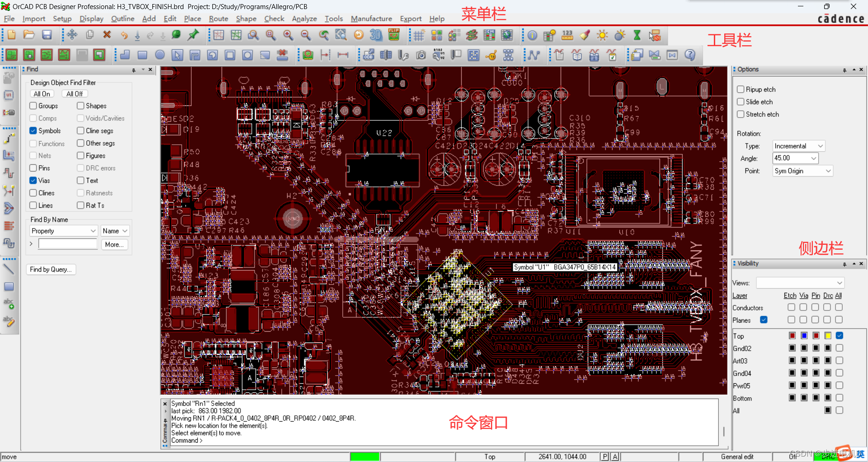The image size is (868, 462).
Task: Open the File menu
Action: [9, 19]
